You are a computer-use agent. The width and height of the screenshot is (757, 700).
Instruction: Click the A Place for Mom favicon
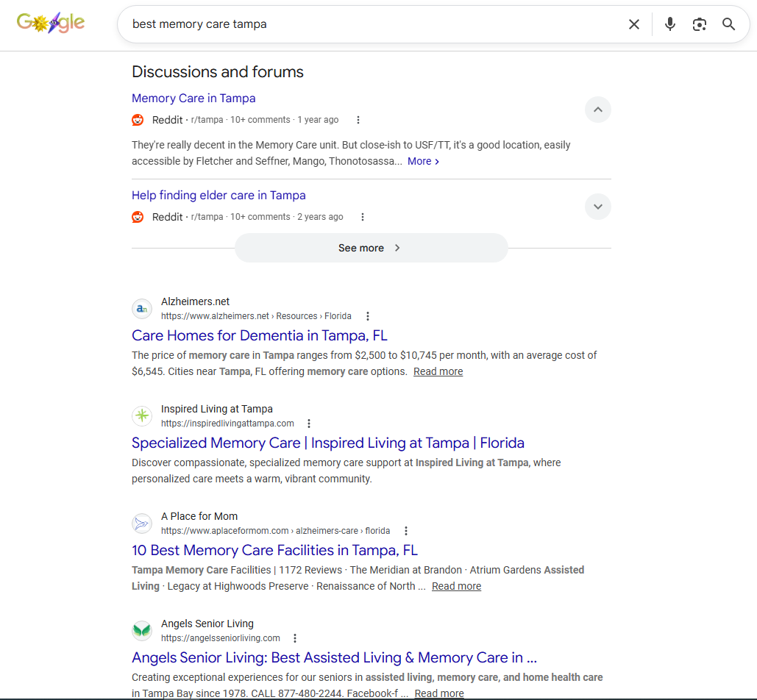click(x=142, y=524)
